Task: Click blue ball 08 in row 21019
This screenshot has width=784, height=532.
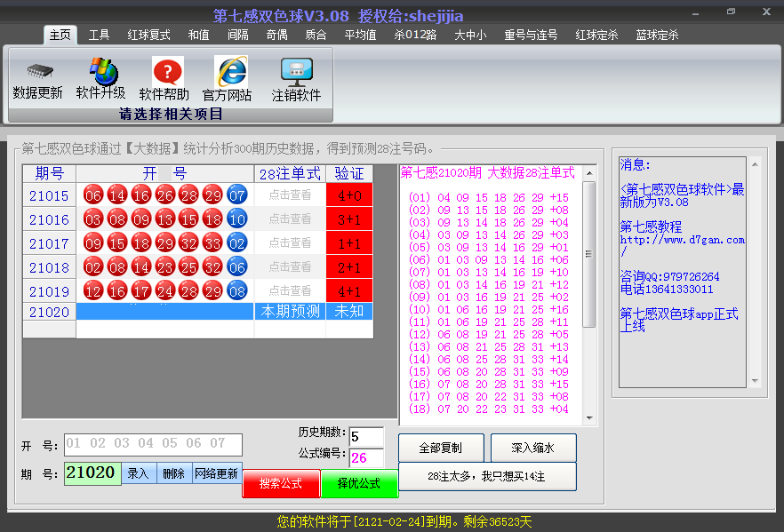Action: click(236, 291)
